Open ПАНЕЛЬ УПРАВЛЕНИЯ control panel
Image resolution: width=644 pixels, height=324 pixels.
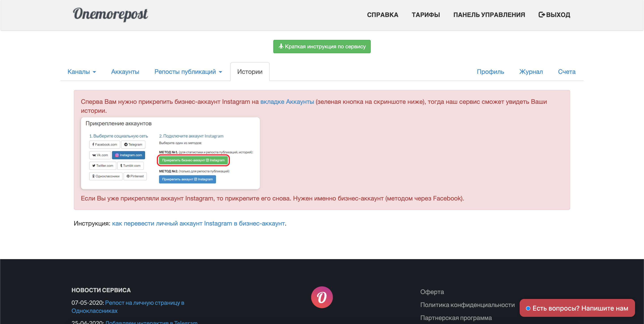coord(489,15)
